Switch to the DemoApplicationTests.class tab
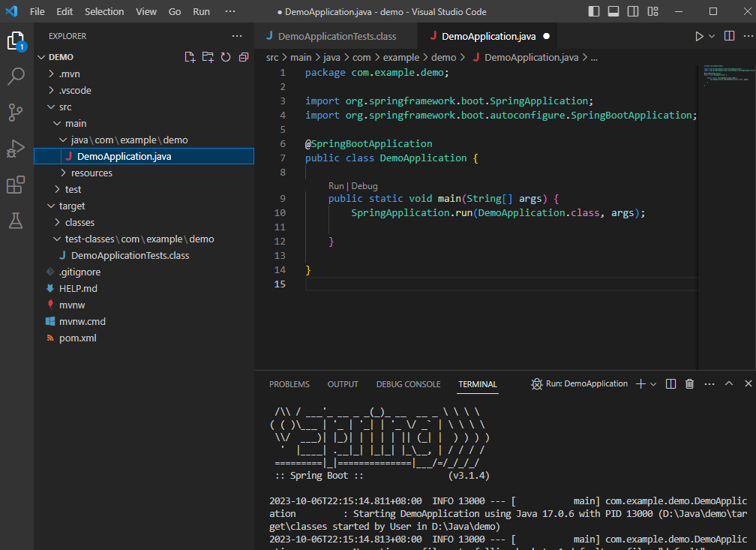The width and height of the screenshot is (756, 550). pos(336,36)
